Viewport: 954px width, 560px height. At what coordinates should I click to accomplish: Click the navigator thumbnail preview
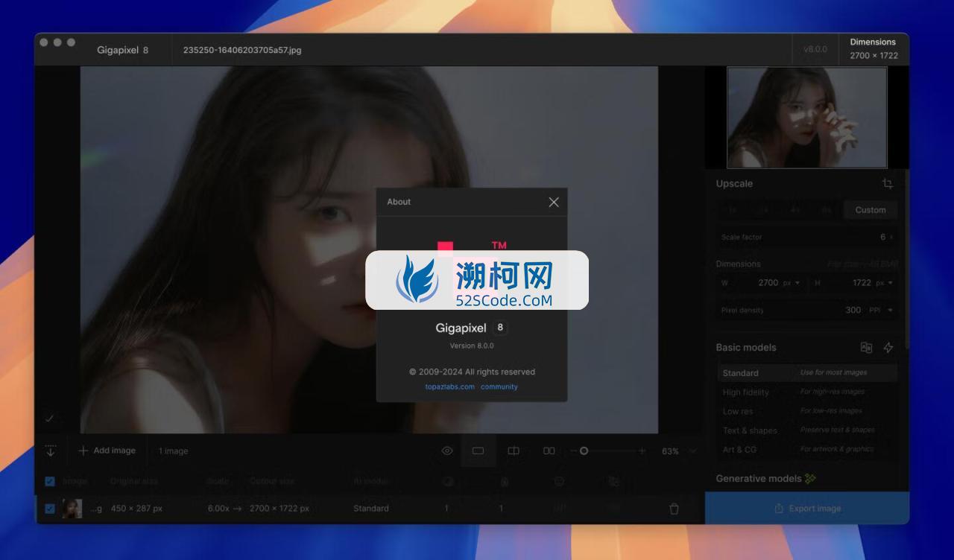click(x=807, y=117)
